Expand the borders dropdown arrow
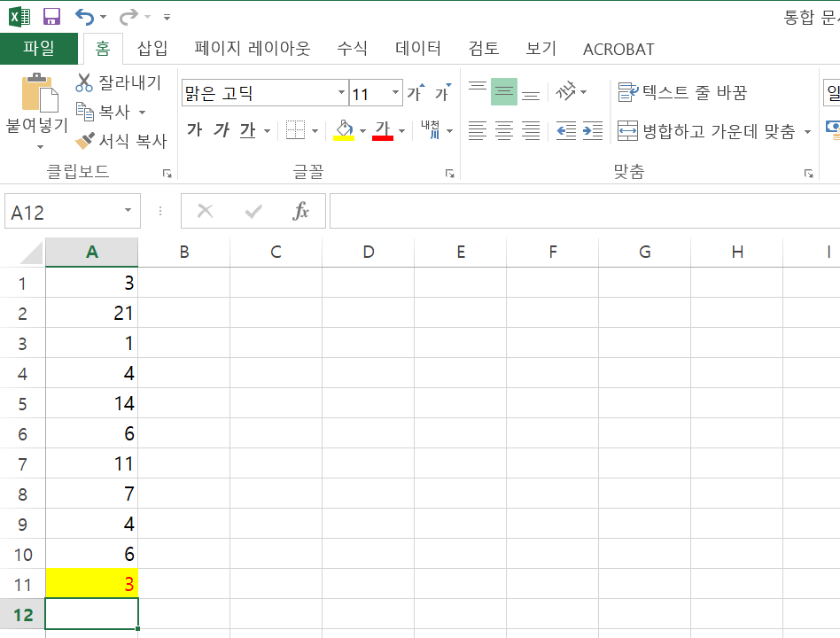The width and height of the screenshot is (840, 638). click(315, 131)
